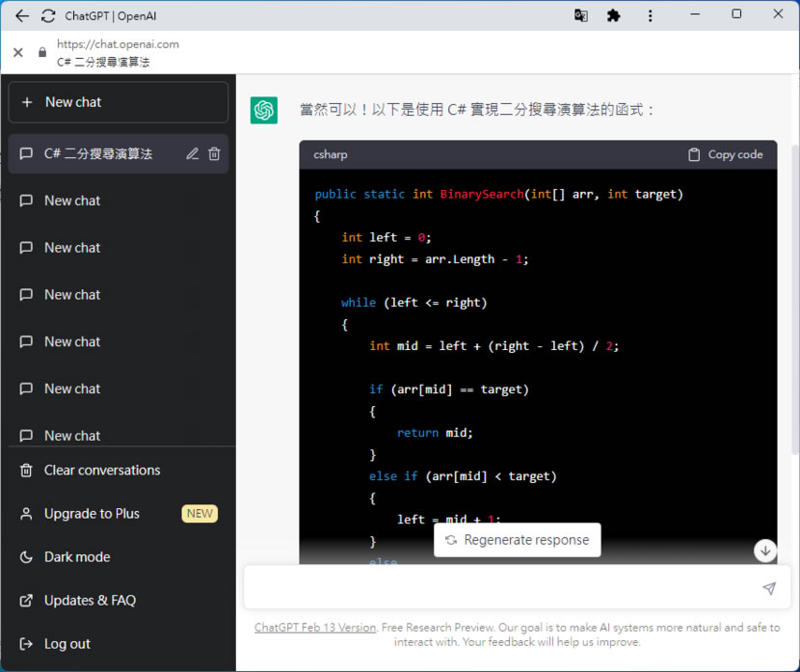Click the 'int left = 0;' code line
This screenshot has width=800, height=672.
tap(387, 237)
